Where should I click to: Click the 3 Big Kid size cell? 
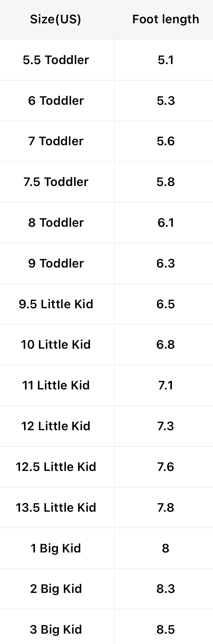point(56,629)
